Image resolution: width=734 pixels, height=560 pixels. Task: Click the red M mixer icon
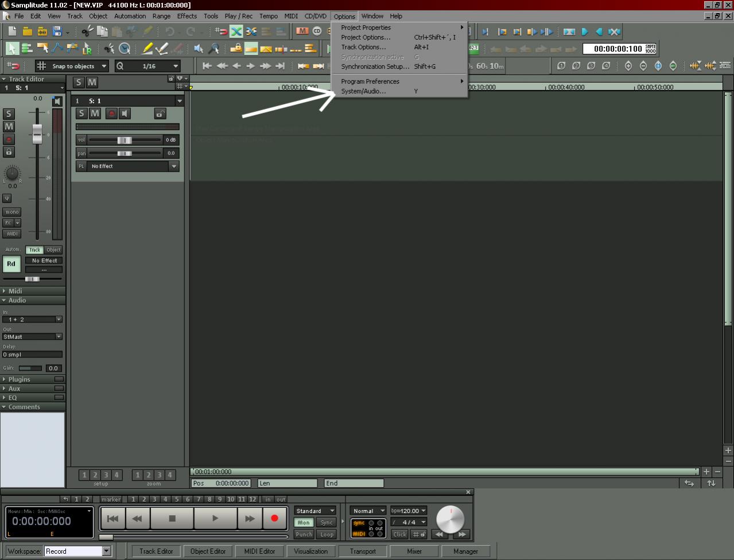[302, 32]
